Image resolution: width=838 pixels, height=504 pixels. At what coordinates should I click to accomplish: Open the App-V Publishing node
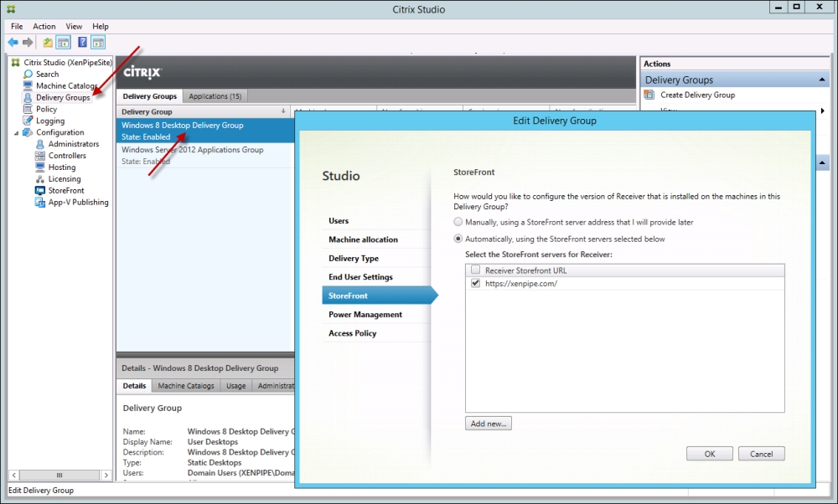click(x=78, y=203)
